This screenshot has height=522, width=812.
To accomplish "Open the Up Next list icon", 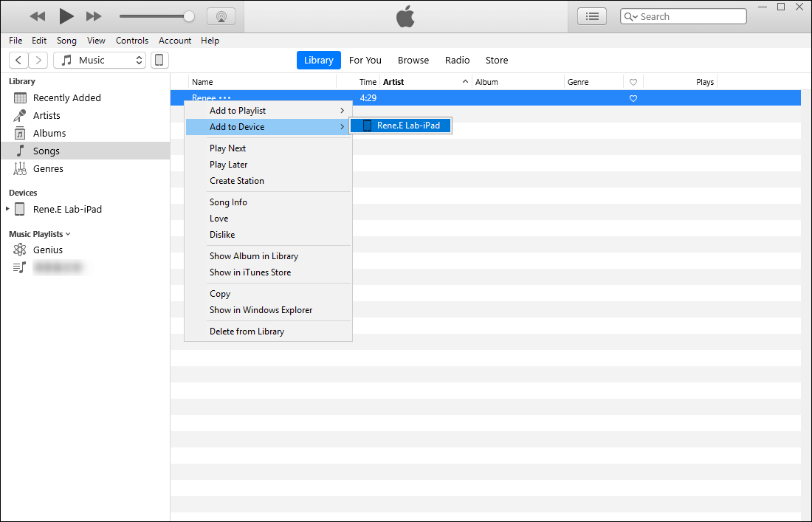I will tap(592, 16).
